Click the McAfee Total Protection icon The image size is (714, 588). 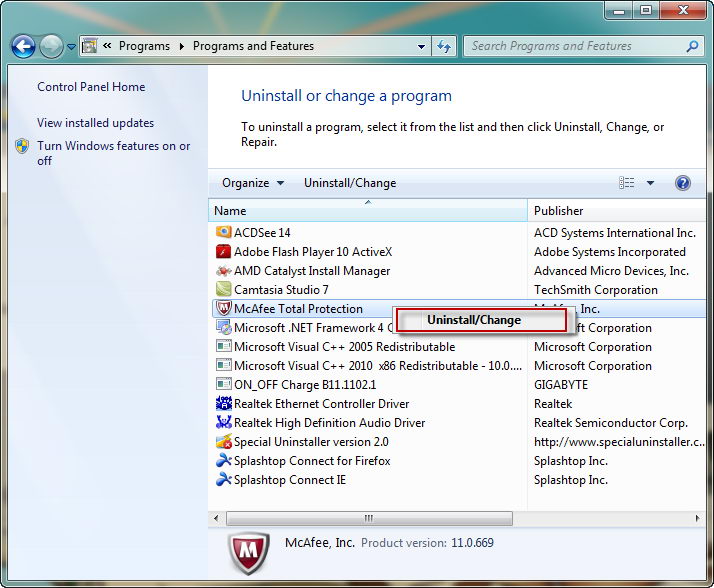tap(224, 308)
